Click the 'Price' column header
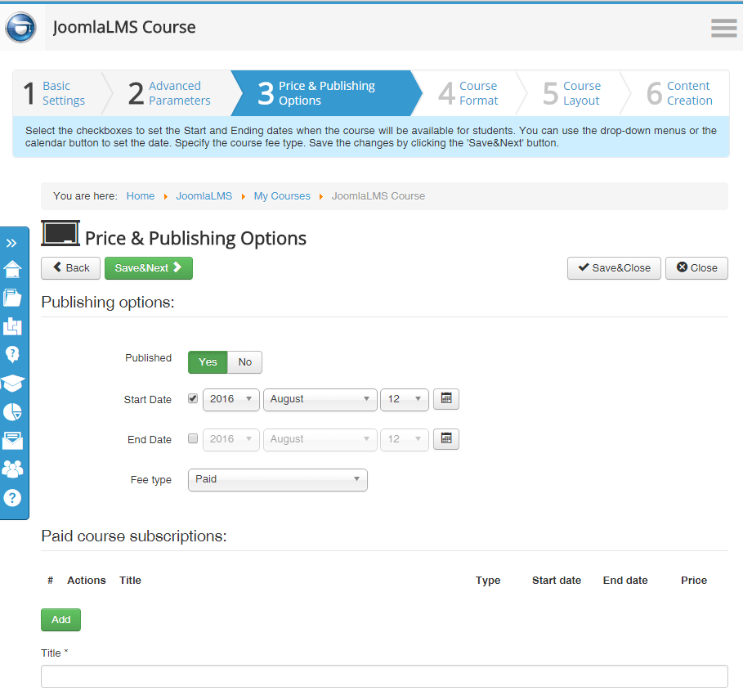This screenshot has width=743, height=700. (x=694, y=581)
